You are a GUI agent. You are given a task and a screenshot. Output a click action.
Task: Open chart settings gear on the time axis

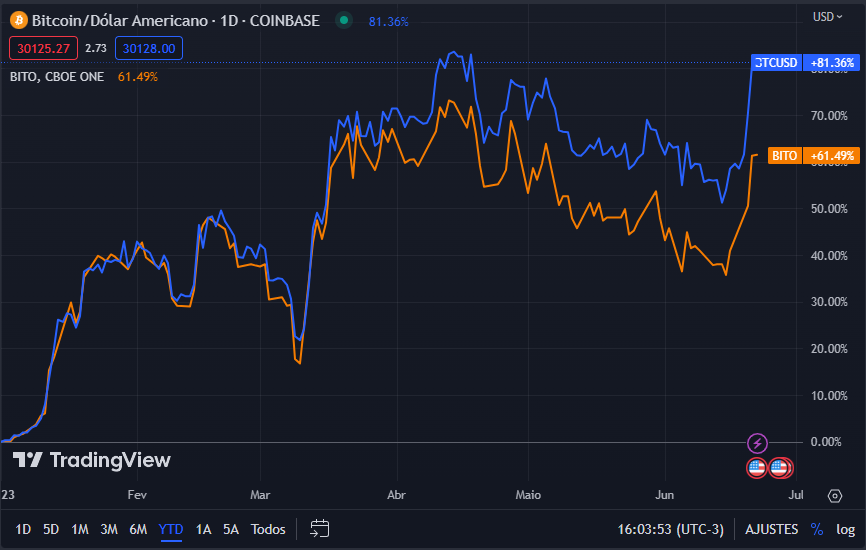pyautogui.click(x=835, y=495)
